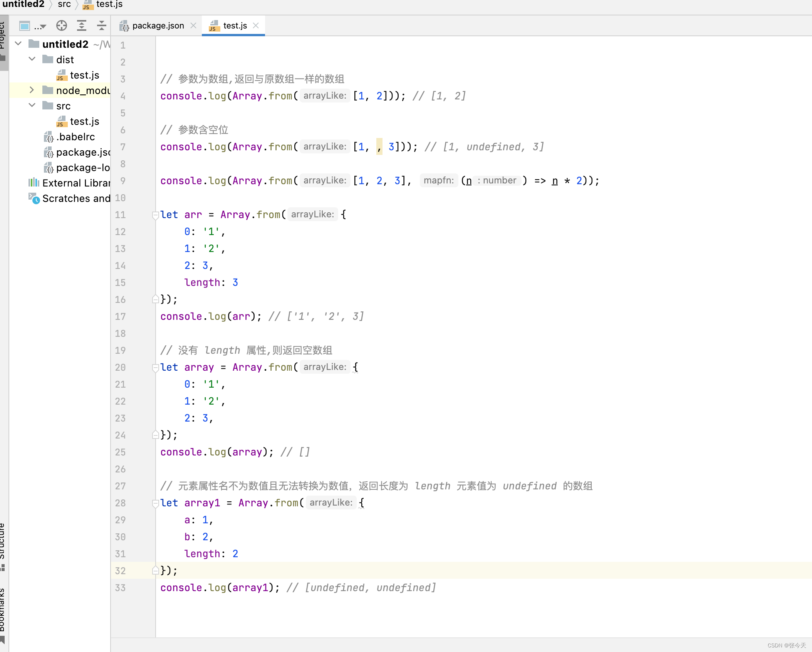Close the test.js tab

(x=256, y=26)
